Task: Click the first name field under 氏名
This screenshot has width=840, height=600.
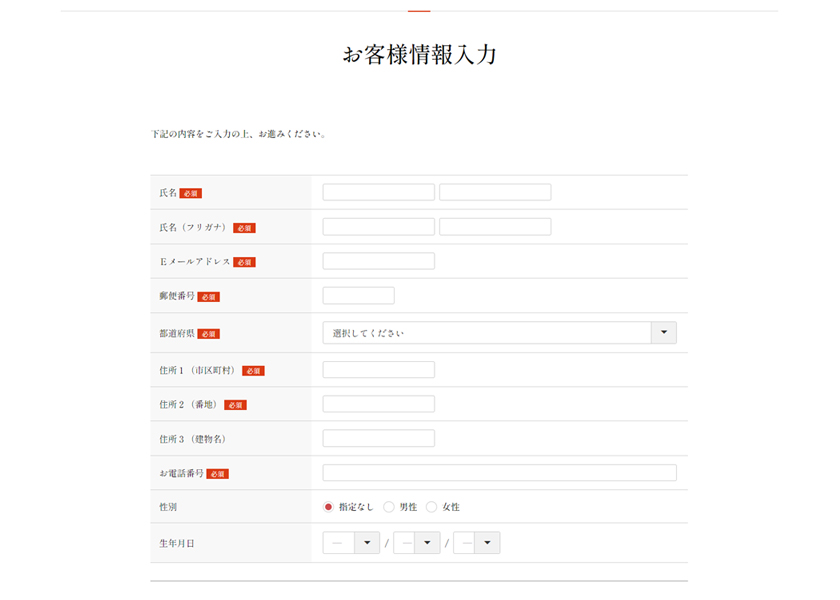Action: 494,191
